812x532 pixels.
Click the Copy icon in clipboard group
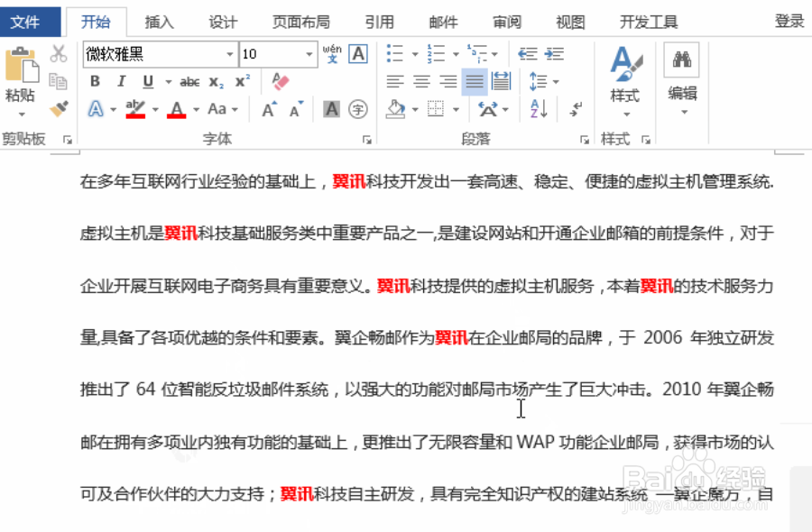pyautogui.click(x=58, y=81)
